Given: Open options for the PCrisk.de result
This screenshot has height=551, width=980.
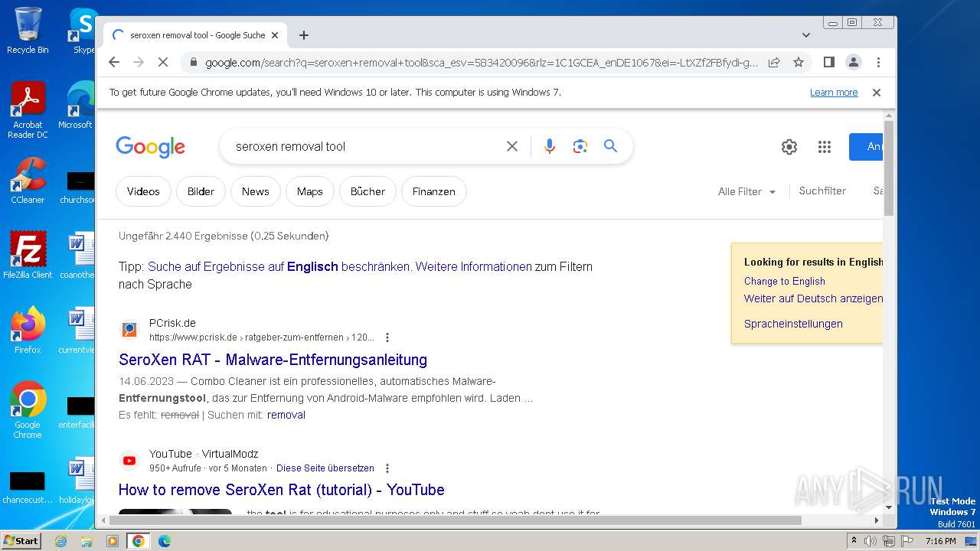Looking at the screenshot, I should point(387,337).
